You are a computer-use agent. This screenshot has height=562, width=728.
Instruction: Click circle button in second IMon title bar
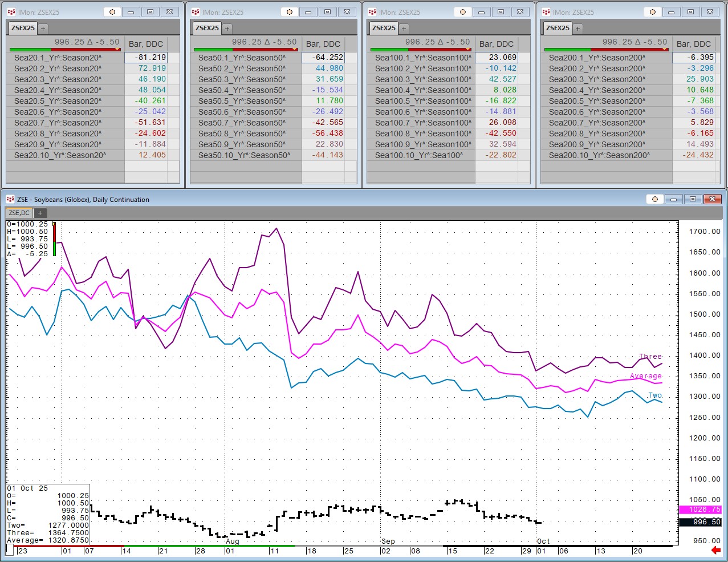290,12
